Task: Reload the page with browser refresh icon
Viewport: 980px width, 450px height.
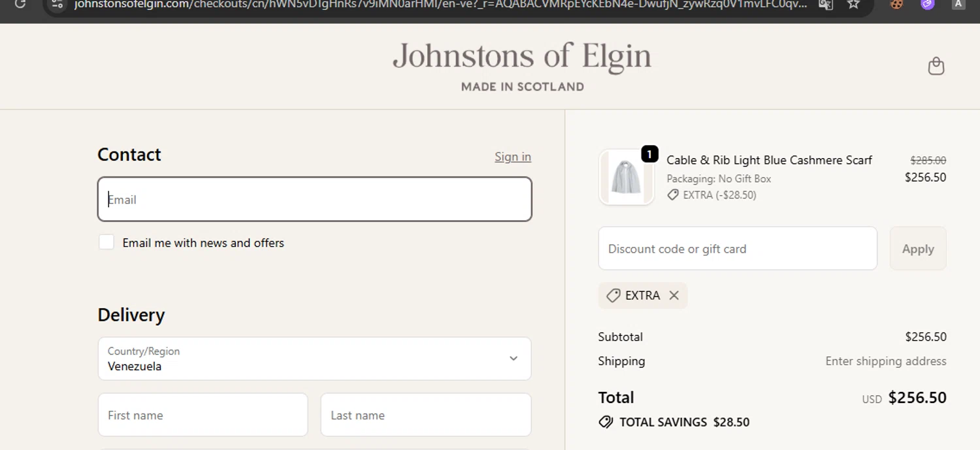Action: [20, 4]
